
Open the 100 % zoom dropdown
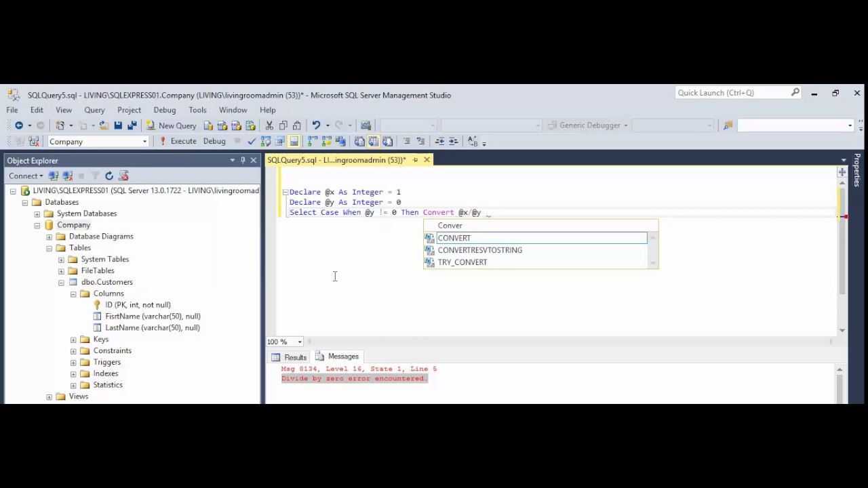click(x=300, y=342)
